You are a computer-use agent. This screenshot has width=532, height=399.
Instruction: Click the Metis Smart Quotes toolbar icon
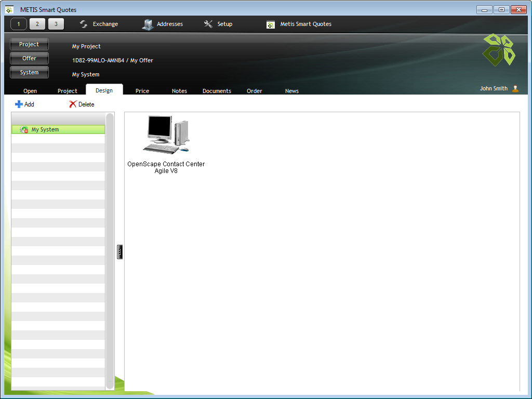pos(271,24)
